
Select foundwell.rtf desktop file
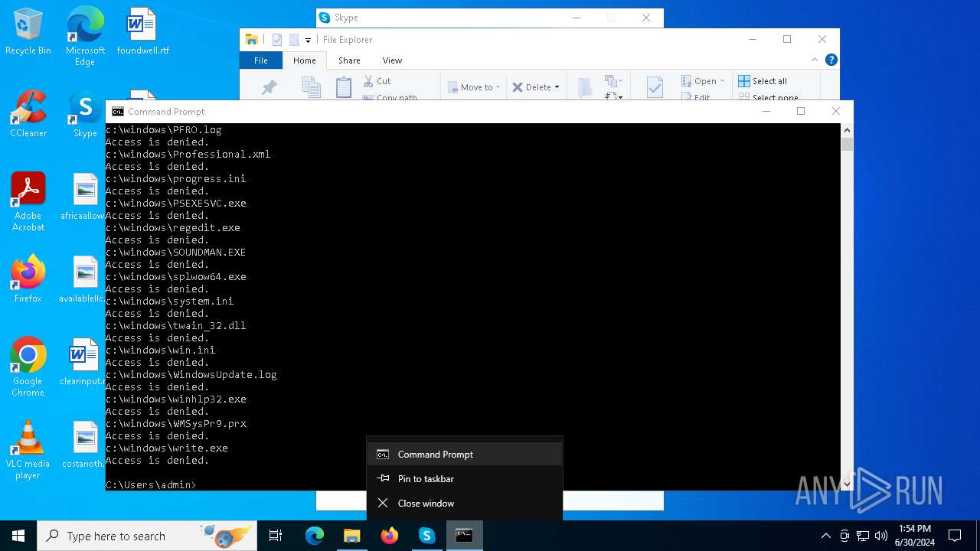point(142,32)
